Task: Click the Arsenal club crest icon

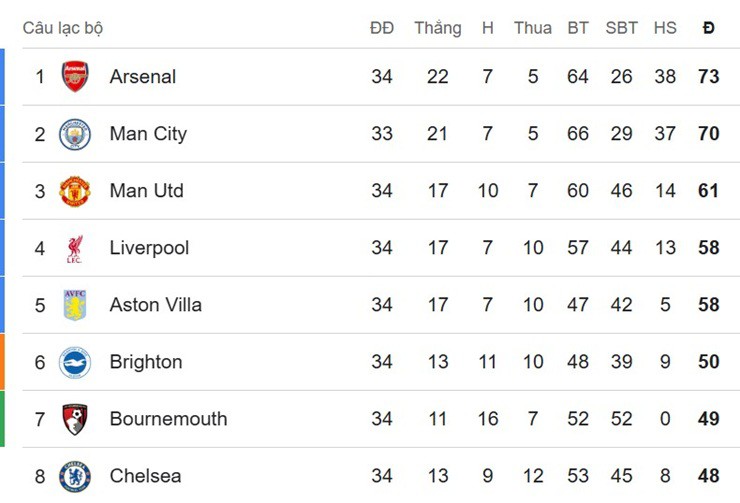Action: point(75,77)
